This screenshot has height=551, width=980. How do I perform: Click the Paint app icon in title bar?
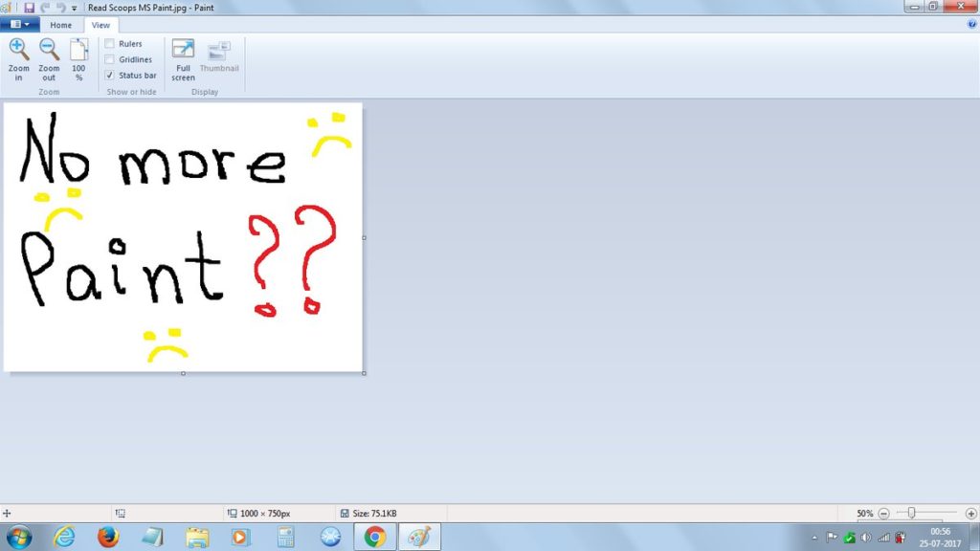6,8
